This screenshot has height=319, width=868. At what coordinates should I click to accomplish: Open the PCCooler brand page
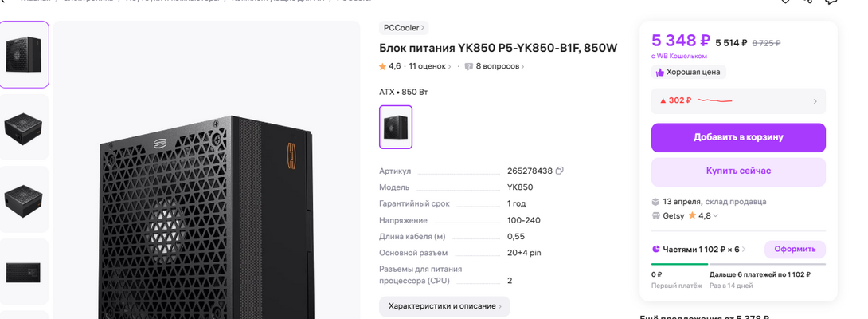tap(404, 28)
